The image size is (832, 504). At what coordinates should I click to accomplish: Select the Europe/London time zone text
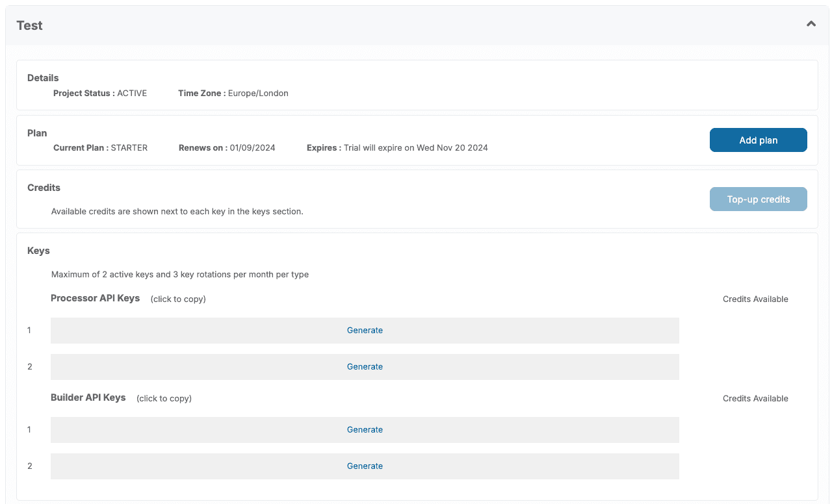(258, 94)
